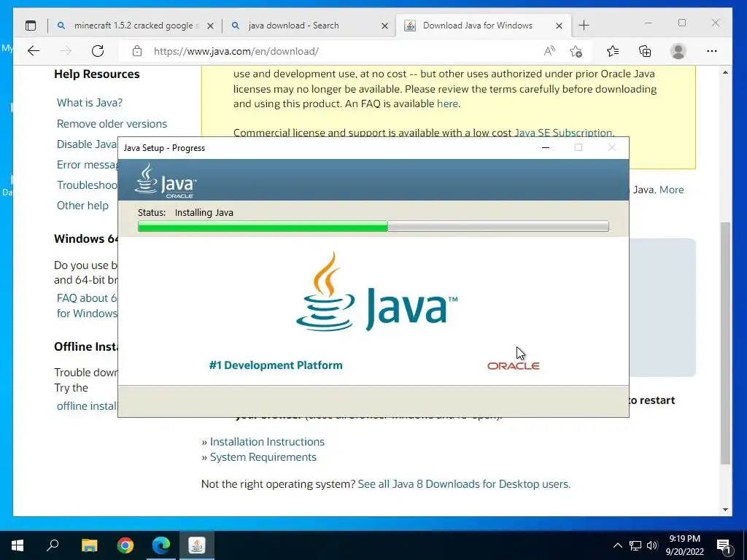Click the 'Installing Java' status text
This screenshot has width=747, height=560.
point(204,212)
